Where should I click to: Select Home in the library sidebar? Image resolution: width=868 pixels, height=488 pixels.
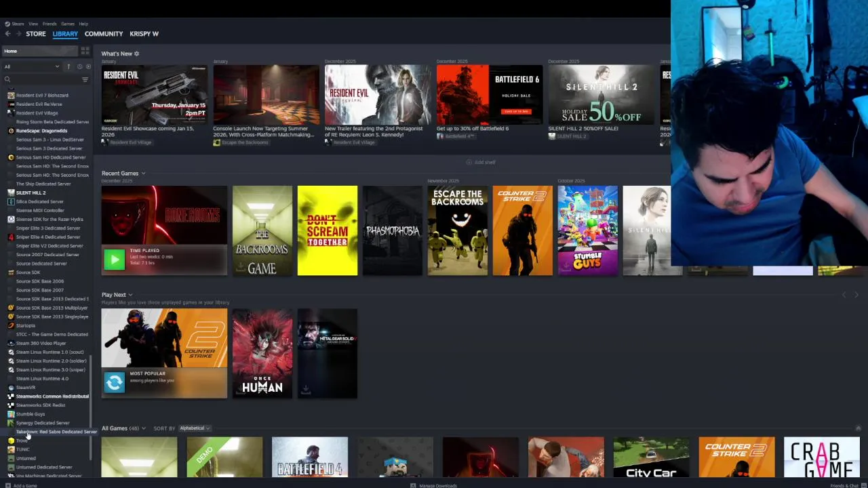pyautogui.click(x=40, y=51)
